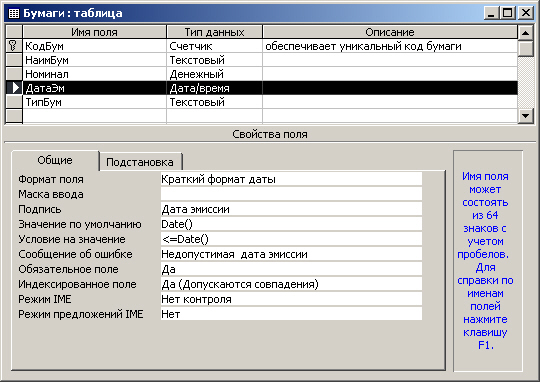Click the table icon in title bar

point(14,13)
